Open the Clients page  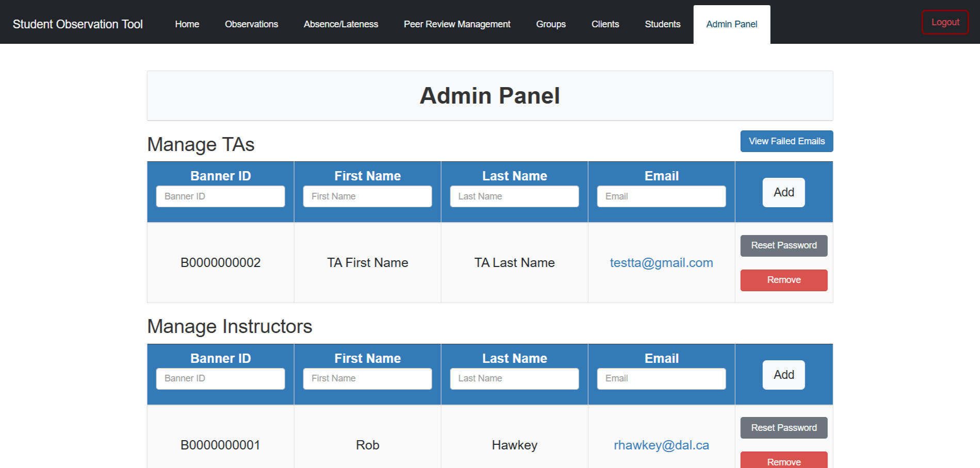pos(605,24)
